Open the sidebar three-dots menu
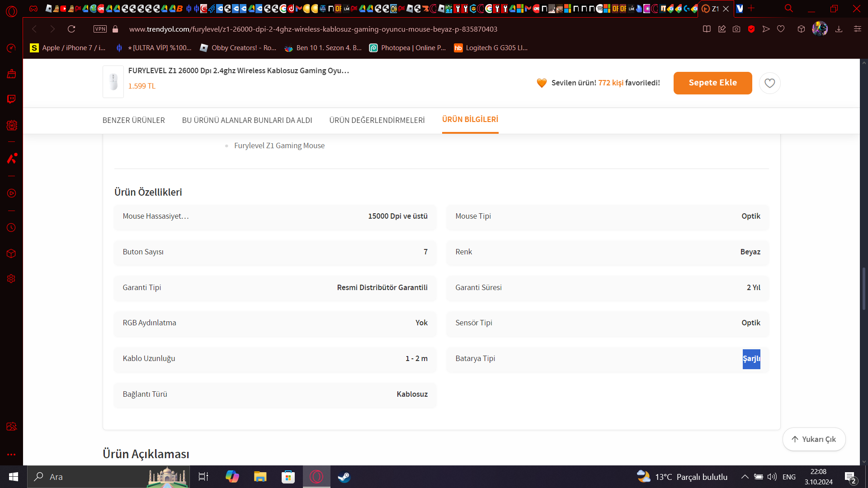 point(11,455)
